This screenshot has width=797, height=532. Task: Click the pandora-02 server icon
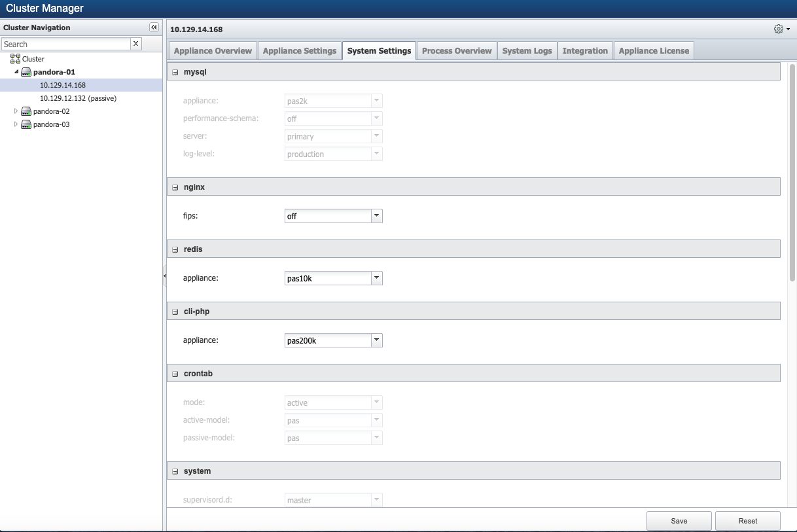coord(26,111)
